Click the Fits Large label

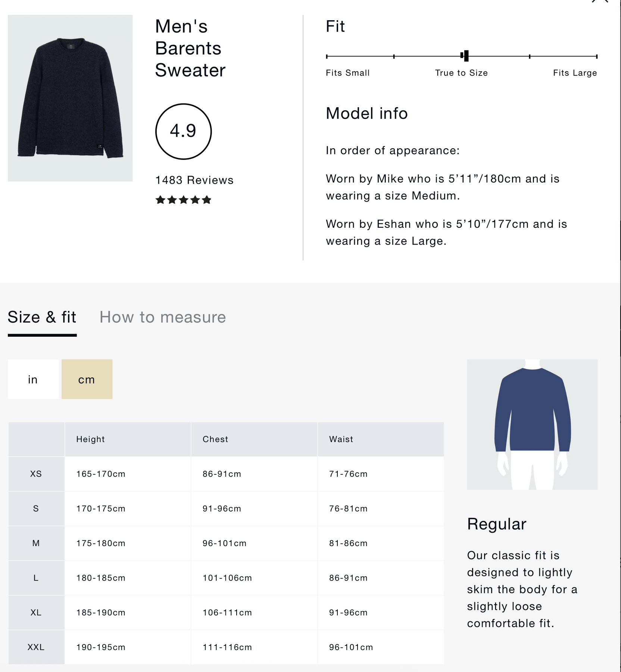[x=575, y=73]
